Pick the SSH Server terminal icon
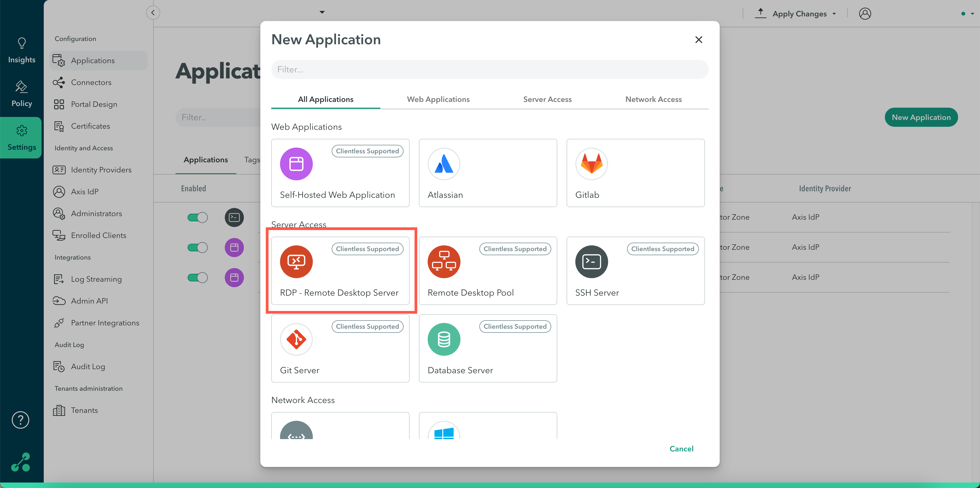980x488 pixels. click(591, 261)
